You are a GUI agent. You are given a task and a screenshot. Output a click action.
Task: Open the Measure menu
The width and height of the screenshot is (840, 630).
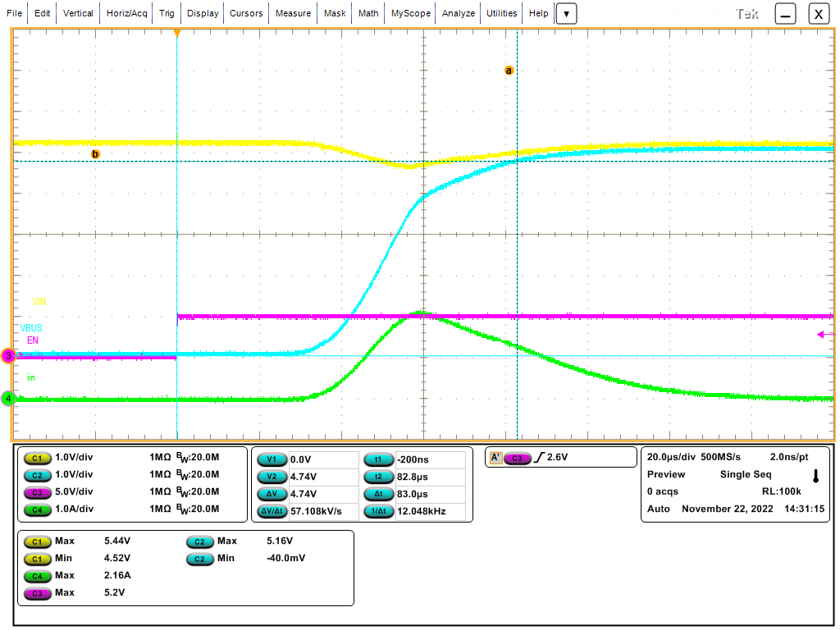point(293,14)
